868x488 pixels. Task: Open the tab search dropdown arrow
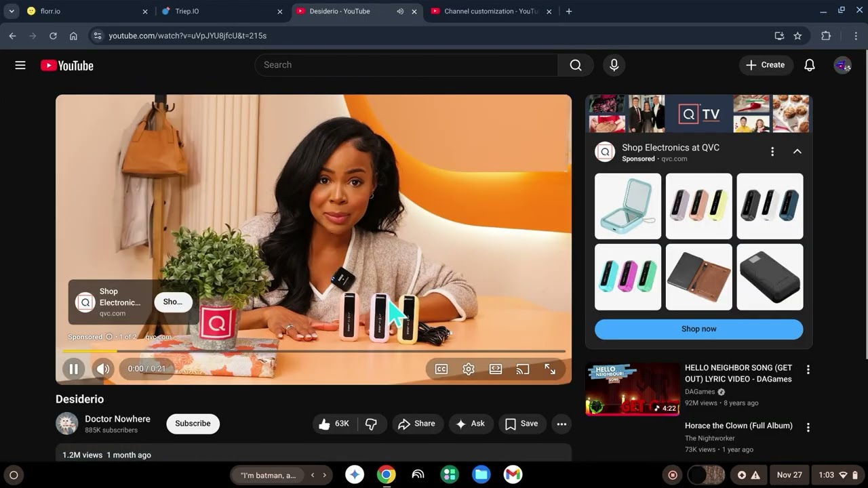[x=11, y=12]
